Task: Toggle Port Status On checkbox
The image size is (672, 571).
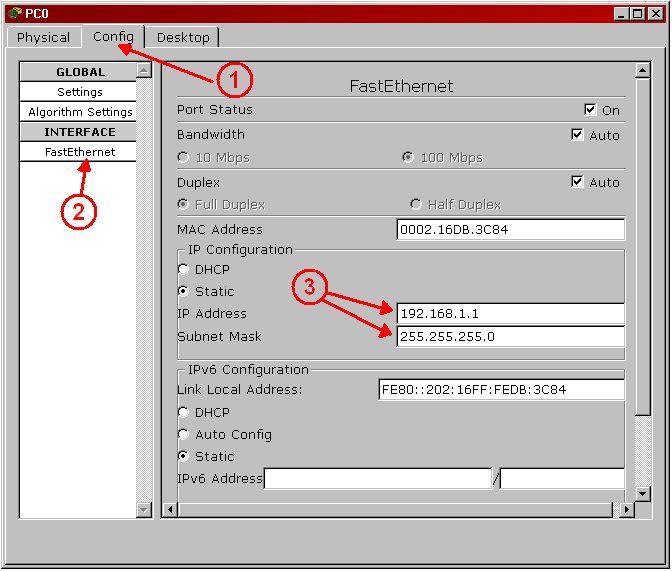Action: coord(590,110)
